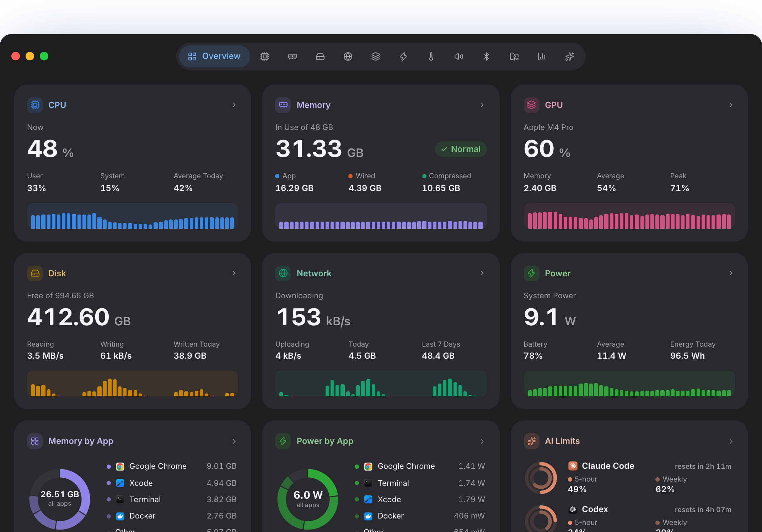Expand the CPU card chevron
The width and height of the screenshot is (762, 532).
(x=234, y=105)
